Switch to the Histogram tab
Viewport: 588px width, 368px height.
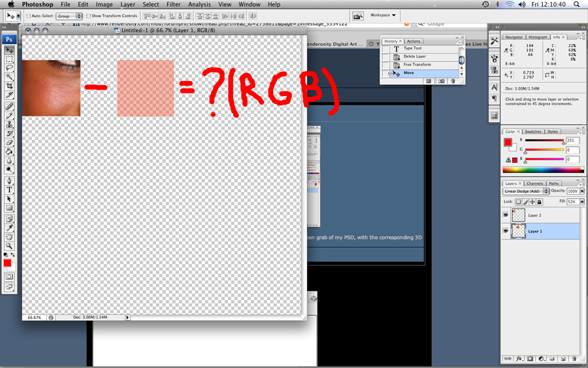click(538, 37)
